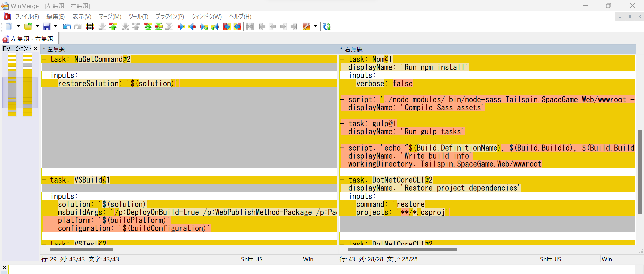Click the 'task: gulp@1' line in the right pane
Viewport: 644px width, 274px height.
coord(488,123)
